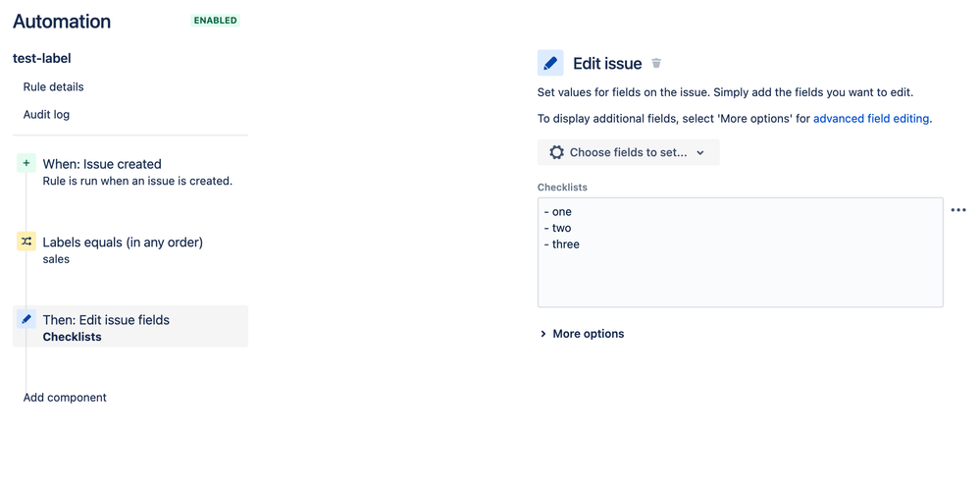Open the Rule details menu item
Viewport: 980px width, 489px height.
(x=53, y=87)
